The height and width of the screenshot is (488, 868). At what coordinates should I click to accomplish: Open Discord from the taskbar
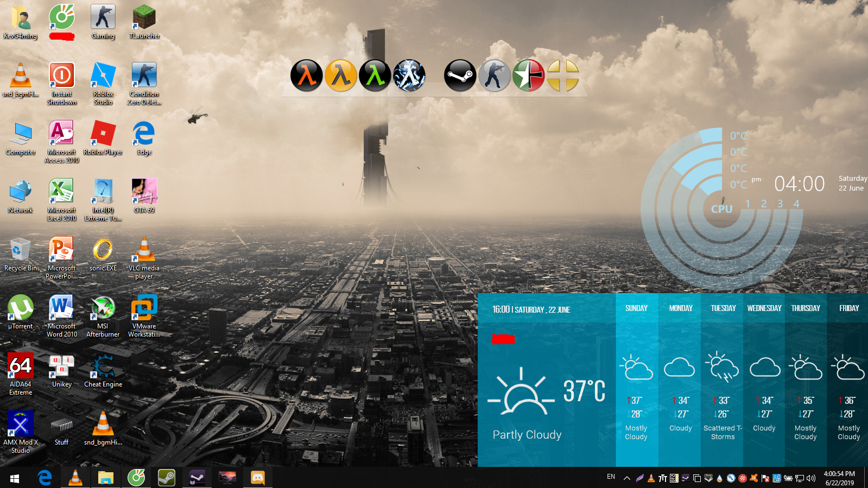click(258, 478)
